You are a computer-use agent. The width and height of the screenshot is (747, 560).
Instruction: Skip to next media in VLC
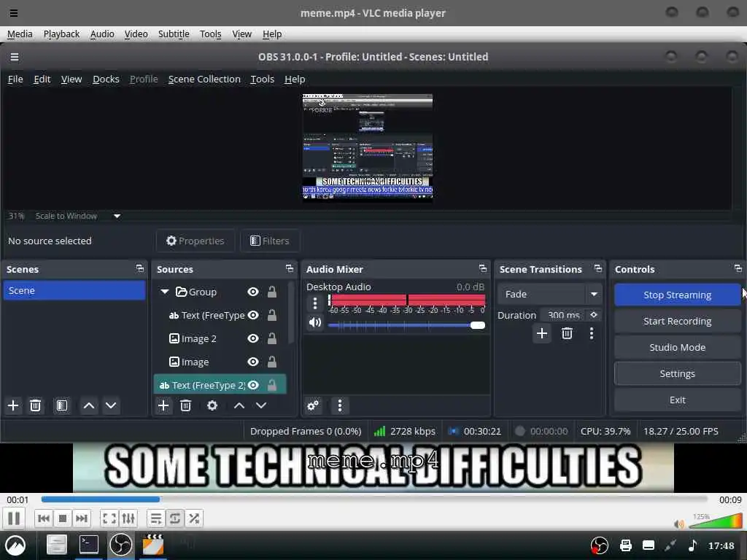tap(82, 518)
